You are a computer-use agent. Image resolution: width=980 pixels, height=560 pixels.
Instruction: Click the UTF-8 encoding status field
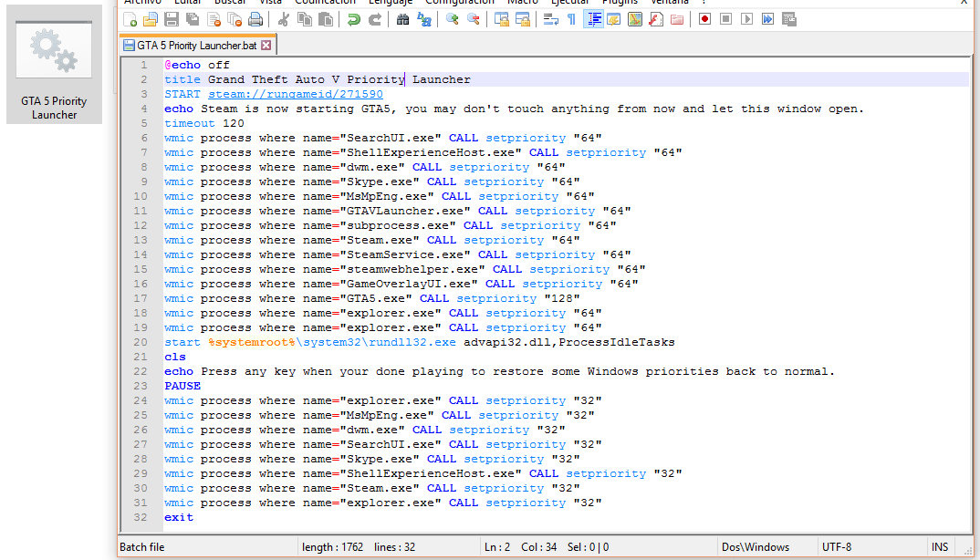pos(837,547)
